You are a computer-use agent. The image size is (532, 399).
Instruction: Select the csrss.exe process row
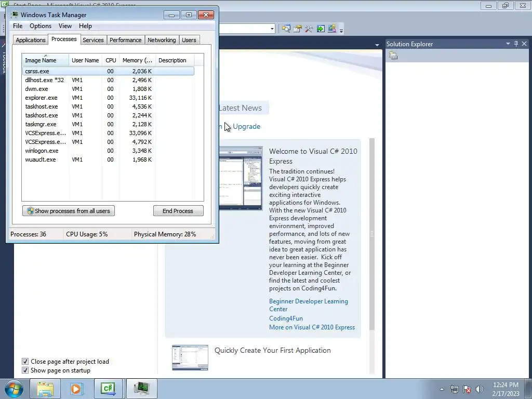(108, 71)
